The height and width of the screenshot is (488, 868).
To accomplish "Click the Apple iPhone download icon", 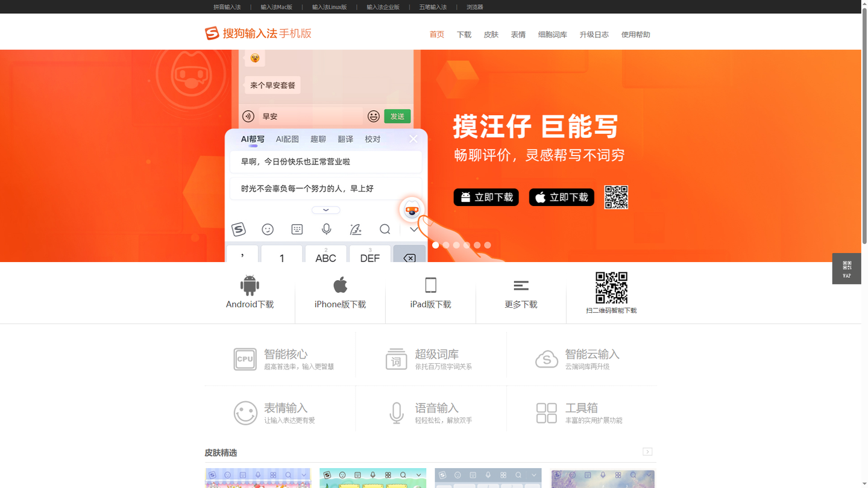I will (340, 284).
